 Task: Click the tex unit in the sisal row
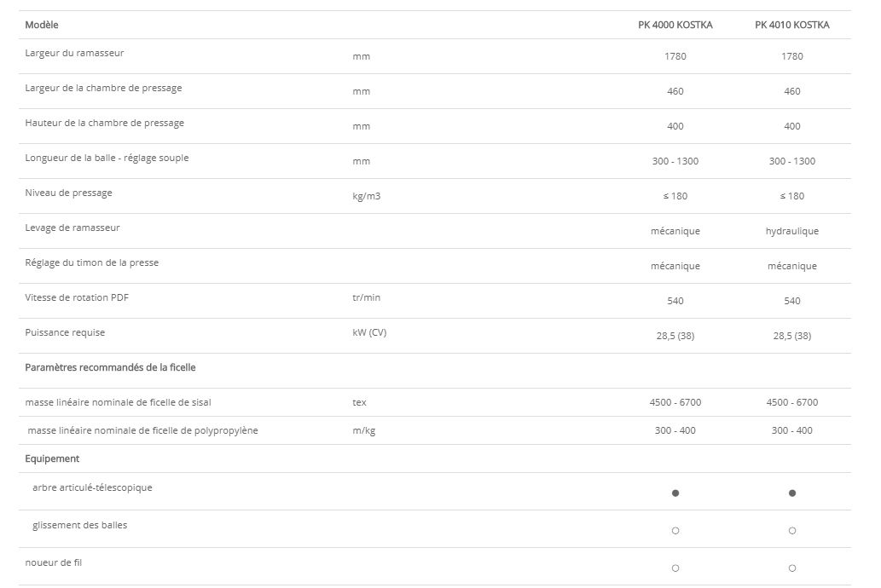coord(359,402)
